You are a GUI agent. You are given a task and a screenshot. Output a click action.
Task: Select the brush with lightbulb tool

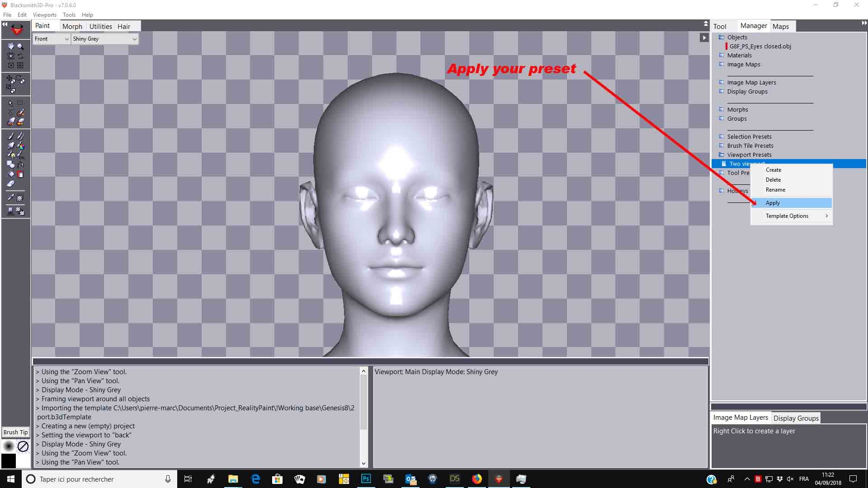click(11, 155)
